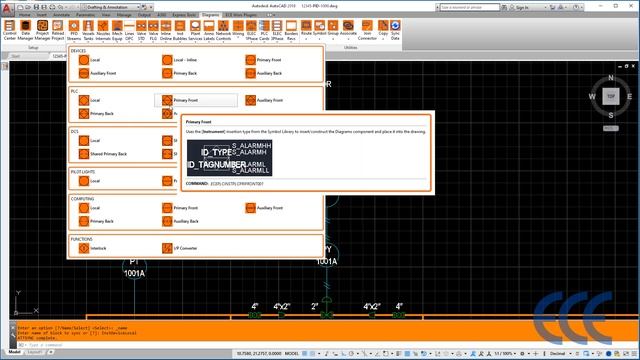Insert COMPUTING Auxiliary Front bubble

tap(264, 208)
